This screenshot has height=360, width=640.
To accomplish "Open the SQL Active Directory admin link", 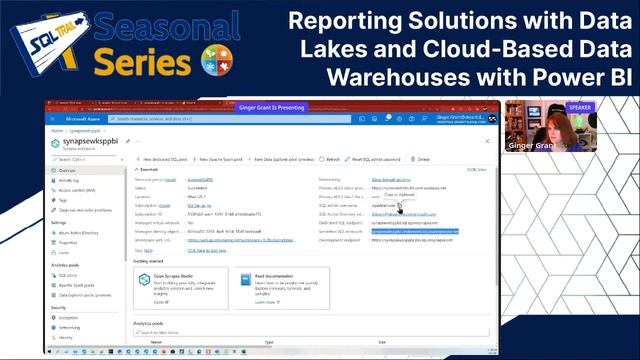I will coord(404,214).
